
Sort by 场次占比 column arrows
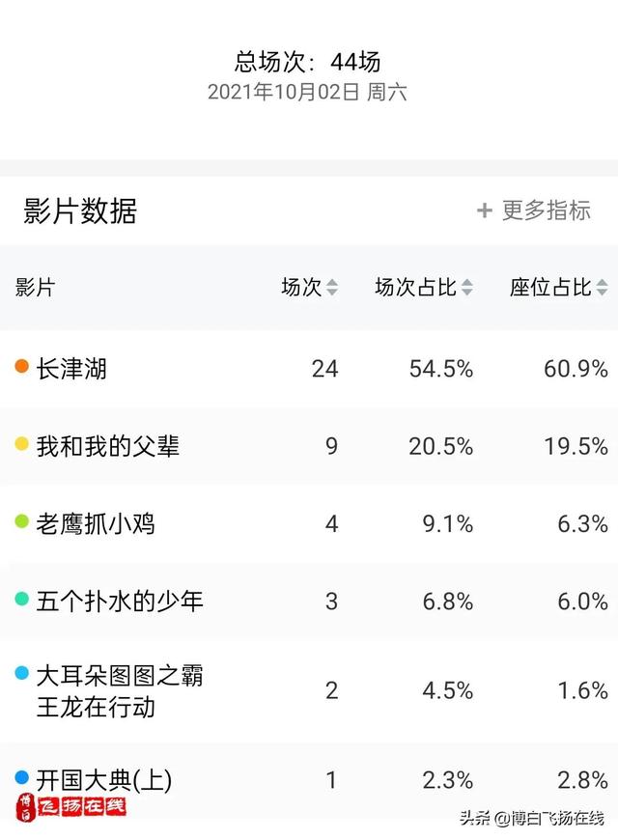click(466, 287)
